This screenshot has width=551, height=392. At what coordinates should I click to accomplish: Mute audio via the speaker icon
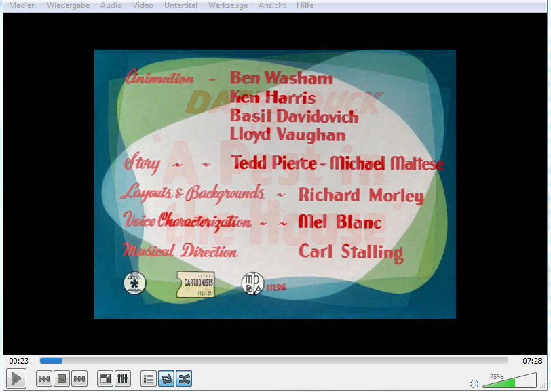[x=474, y=384]
